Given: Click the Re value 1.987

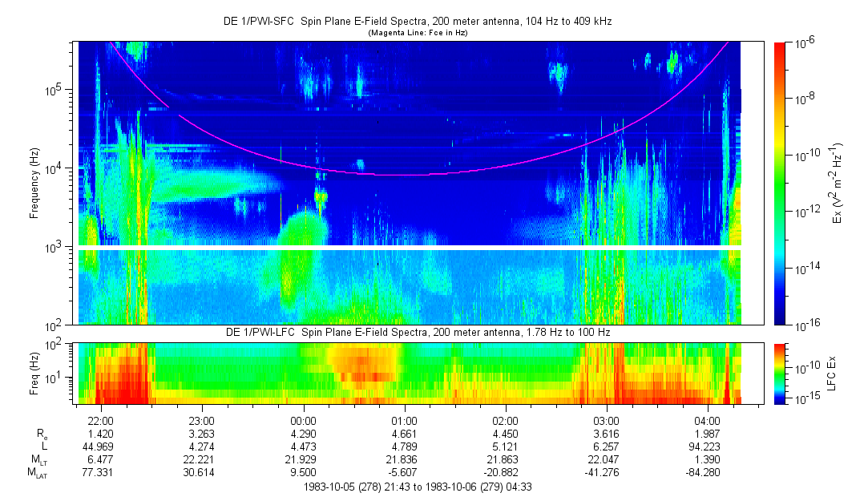Looking at the screenshot, I should coord(707,434).
